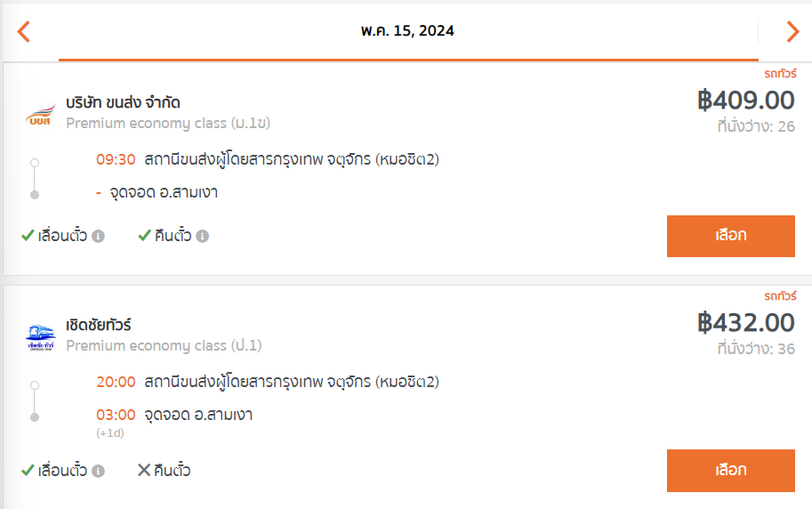Click the 09:30 departure time

116,159
